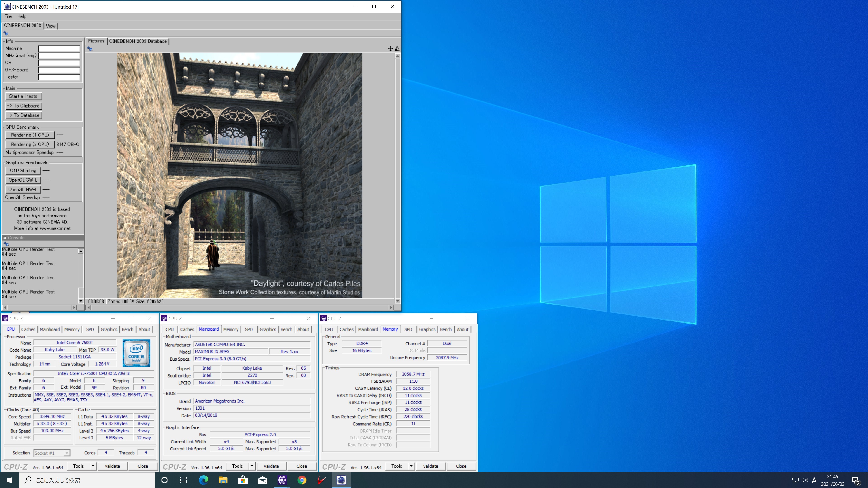Viewport: 868px width, 488px height.
Task: Click Start all tests button
Action: click(23, 96)
